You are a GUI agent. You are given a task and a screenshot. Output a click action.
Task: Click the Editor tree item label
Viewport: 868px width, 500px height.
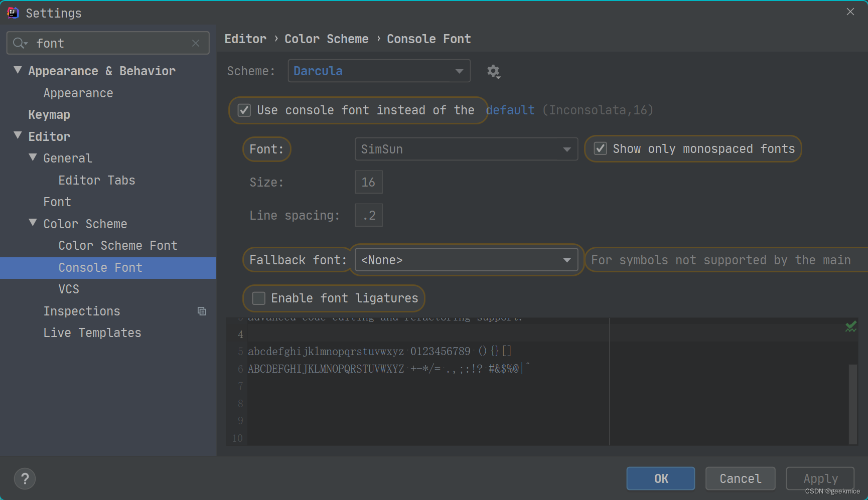49,137
